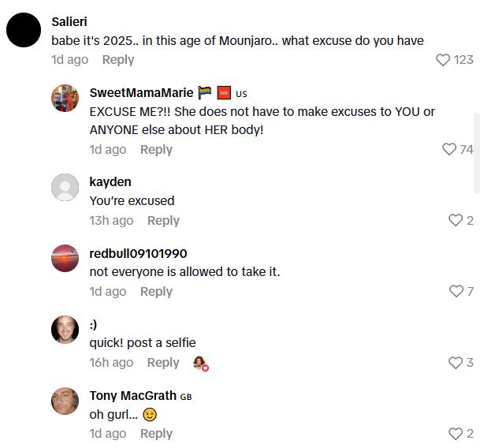Open Salieri's black profile avatar
This screenshot has height=448, width=480.
[x=23, y=30]
